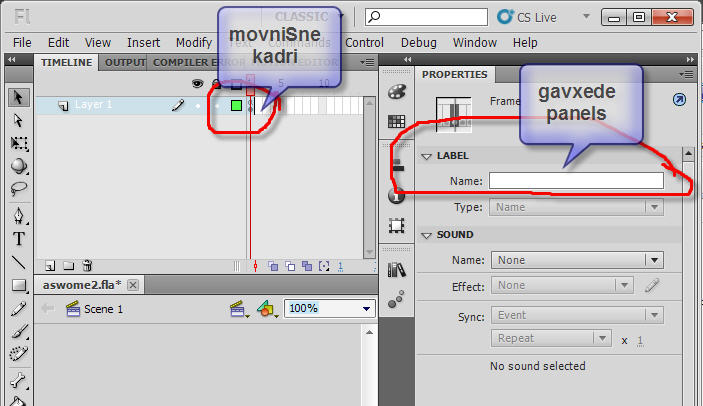Click the frame label Name field
This screenshot has width=703, height=406.
(x=576, y=181)
